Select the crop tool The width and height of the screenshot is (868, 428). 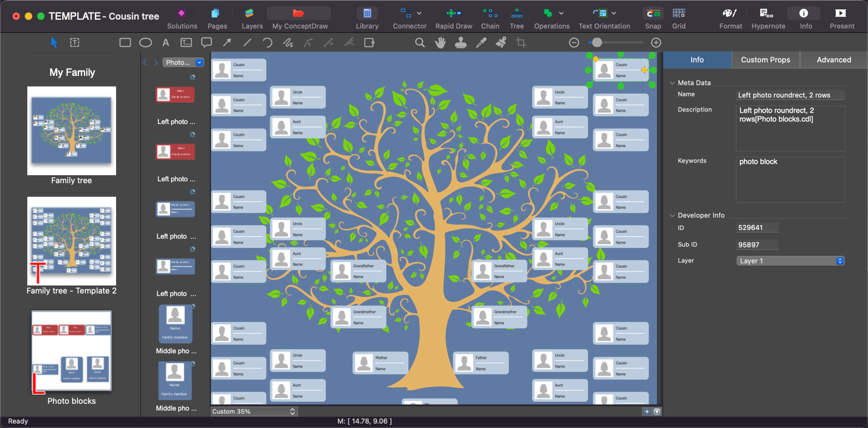pos(521,43)
